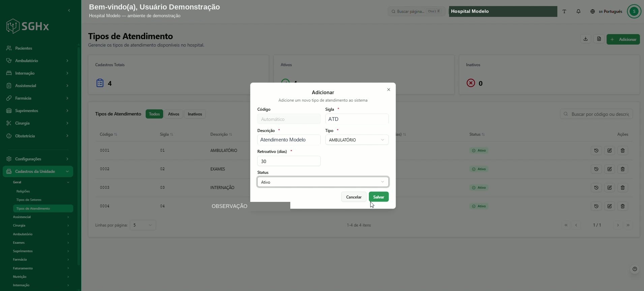Click the SGHx logo
644x291 pixels.
(28, 26)
